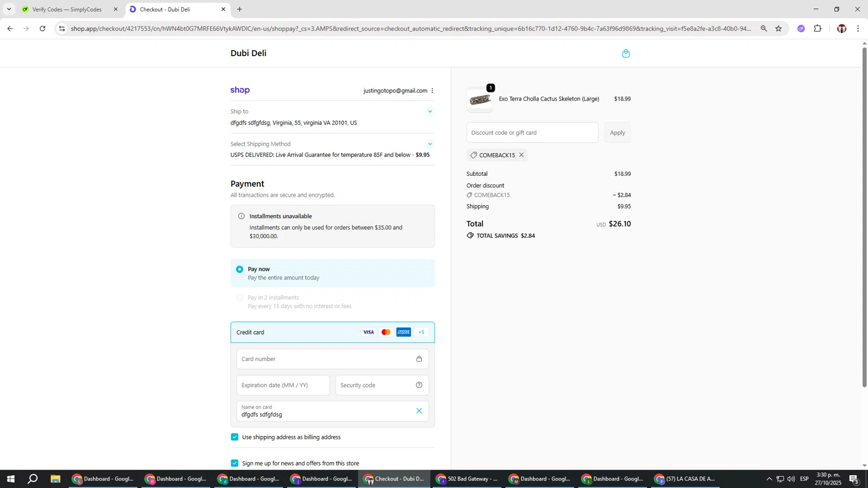Click the Mastercard logo
The width and height of the screenshot is (868, 488).
[386, 332]
